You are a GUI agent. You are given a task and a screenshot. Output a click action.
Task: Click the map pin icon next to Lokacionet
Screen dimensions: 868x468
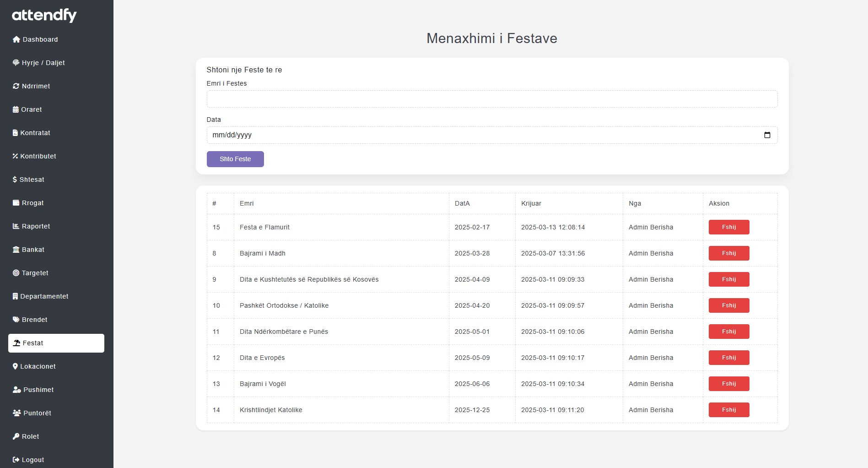[16, 366]
